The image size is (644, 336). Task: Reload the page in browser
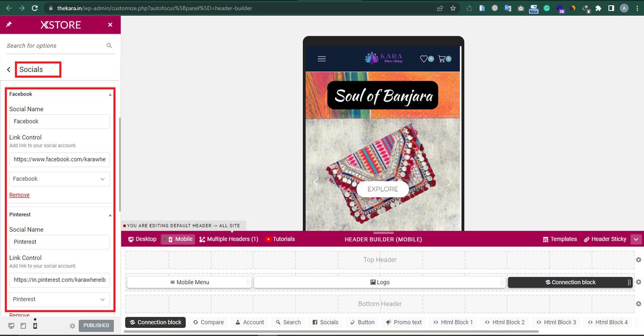35,8
